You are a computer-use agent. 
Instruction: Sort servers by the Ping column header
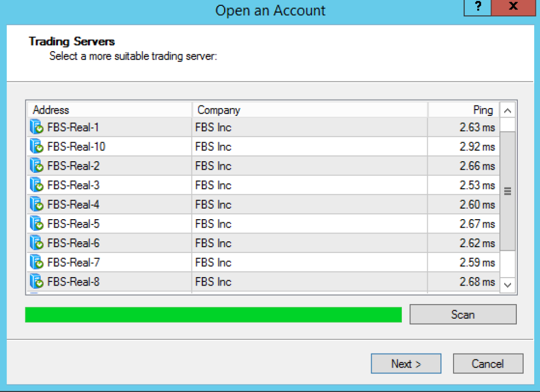464,110
